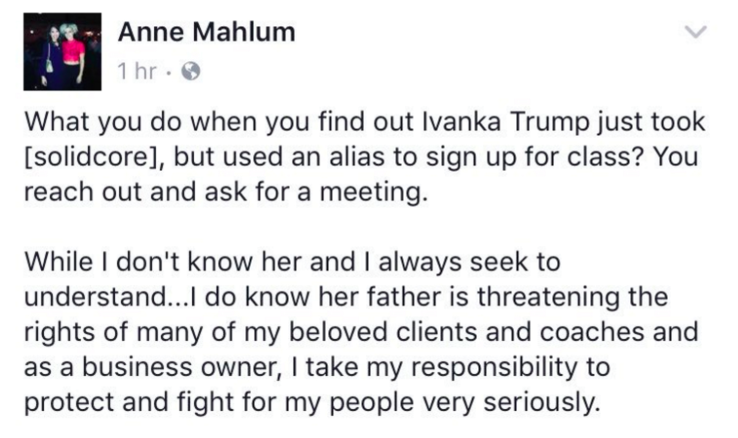Open Anne Mahlum's profile picture

62,51
